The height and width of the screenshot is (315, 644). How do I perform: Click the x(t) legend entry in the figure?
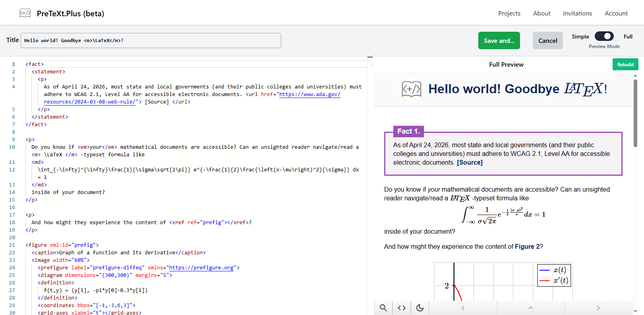[555, 270]
